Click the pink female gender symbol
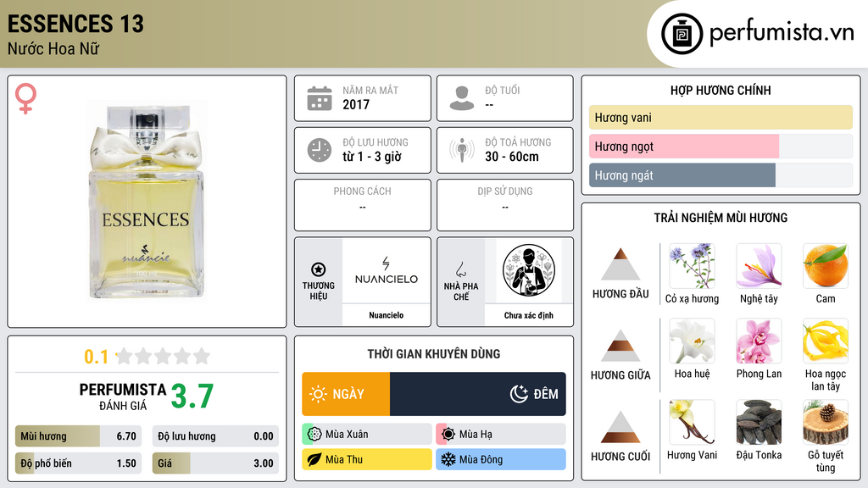 coord(25,98)
